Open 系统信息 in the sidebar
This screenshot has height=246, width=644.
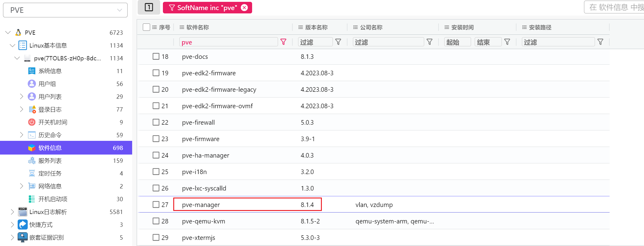click(50, 71)
